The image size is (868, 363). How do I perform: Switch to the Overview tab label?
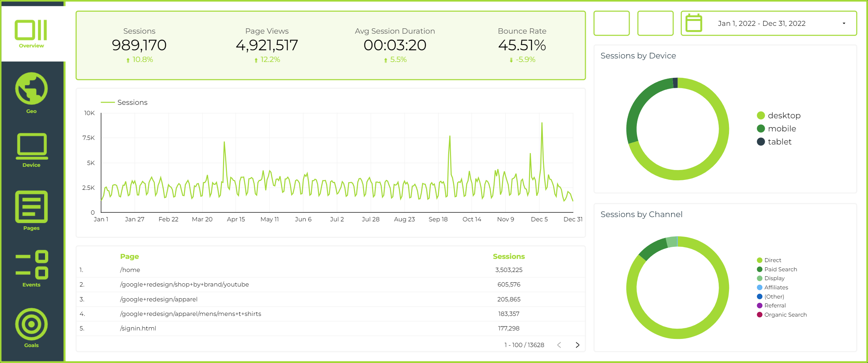point(31,46)
